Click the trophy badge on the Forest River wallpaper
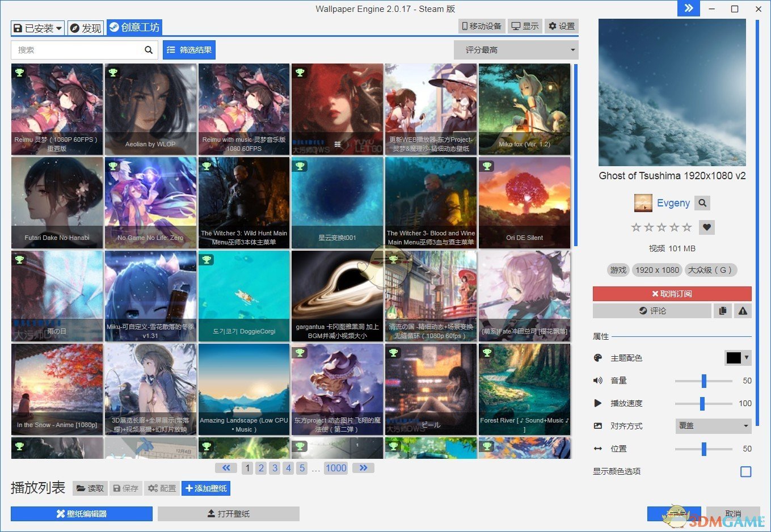 [x=487, y=353]
